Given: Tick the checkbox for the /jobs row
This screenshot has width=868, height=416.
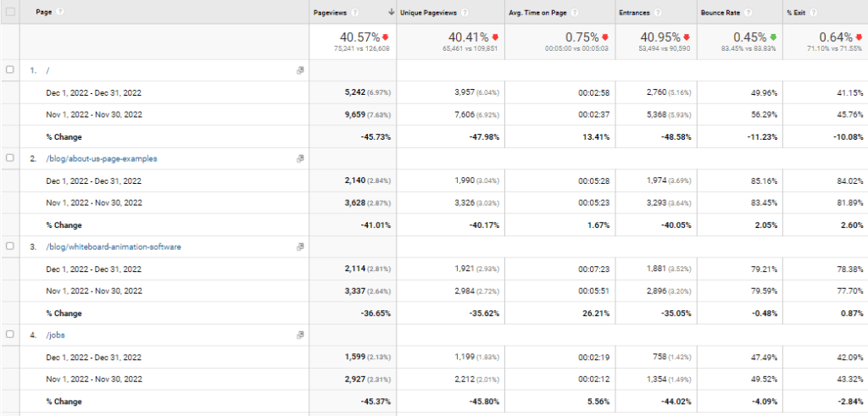Looking at the screenshot, I should coord(8,335).
